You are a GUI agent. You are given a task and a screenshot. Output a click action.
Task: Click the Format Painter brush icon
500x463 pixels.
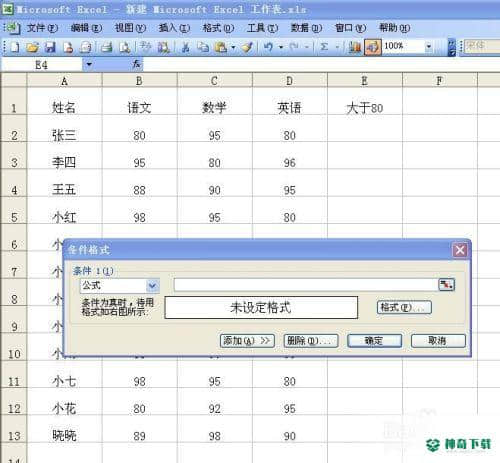point(247,47)
